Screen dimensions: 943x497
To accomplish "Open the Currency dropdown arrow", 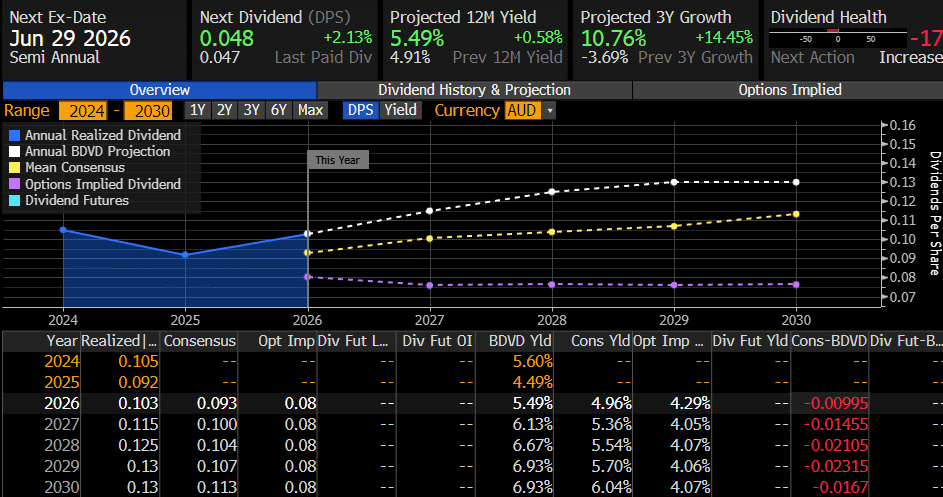I will pyautogui.click(x=549, y=110).
